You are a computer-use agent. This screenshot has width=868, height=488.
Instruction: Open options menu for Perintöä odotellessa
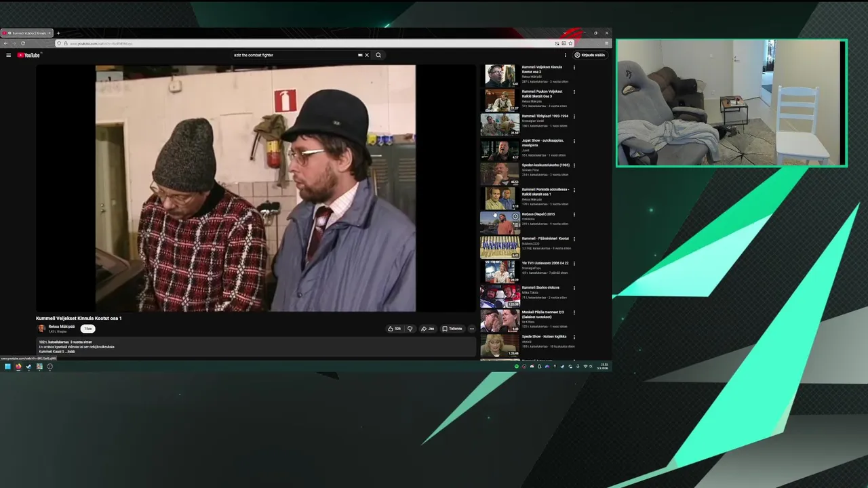click(574, 190)
